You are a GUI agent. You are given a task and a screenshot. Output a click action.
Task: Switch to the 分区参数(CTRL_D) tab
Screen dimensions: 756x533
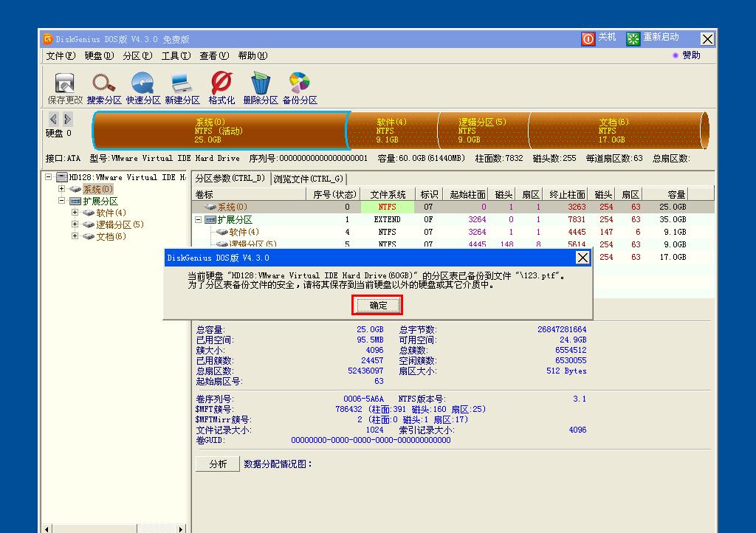[x=230, y=179]
